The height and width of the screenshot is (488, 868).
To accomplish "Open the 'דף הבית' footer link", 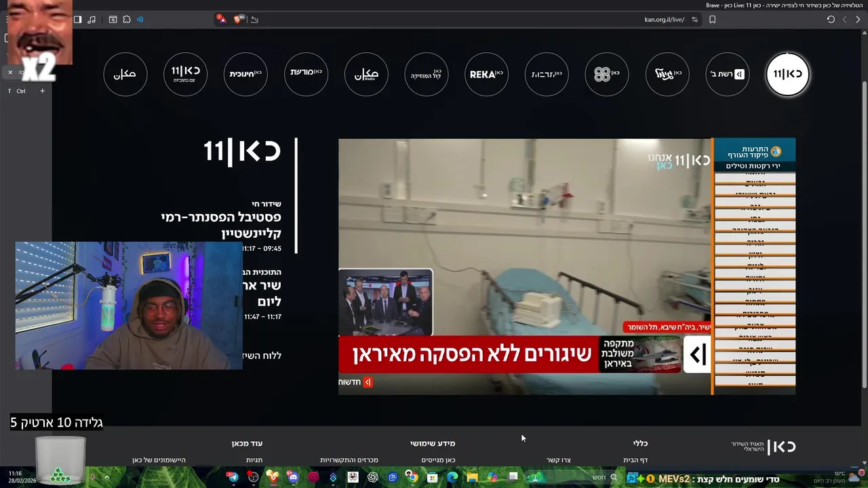I will click(635, 460).
